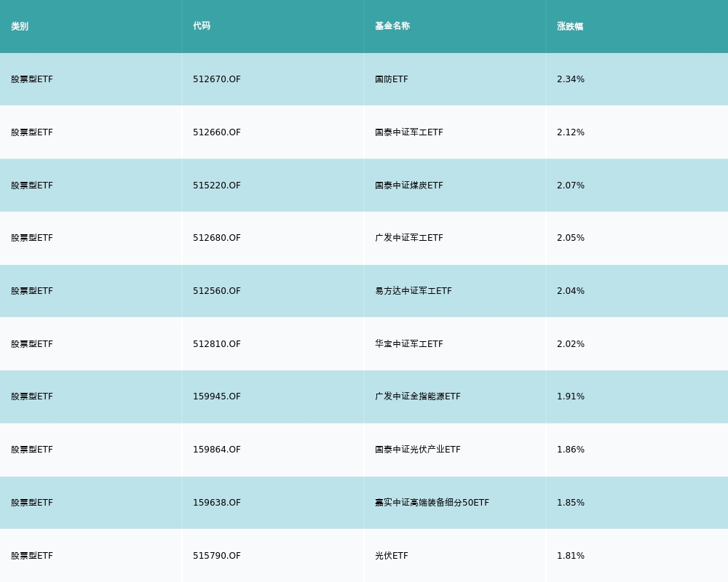Click the 1.91% change value
Viewport: 728px width, 582px height.
(x=571, y=396)
